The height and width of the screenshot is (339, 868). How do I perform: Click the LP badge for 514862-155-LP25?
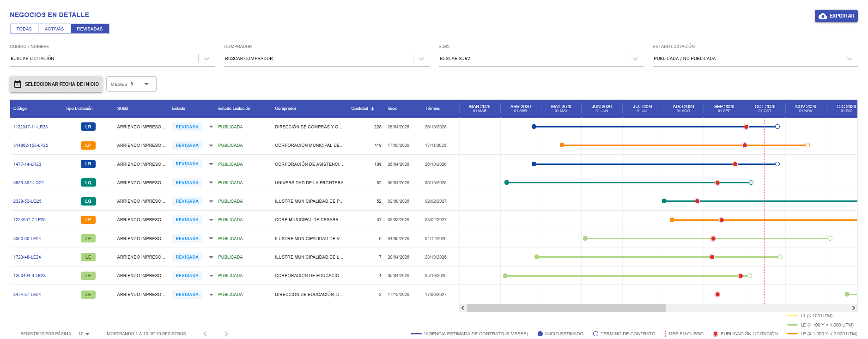tap(88, 145)
